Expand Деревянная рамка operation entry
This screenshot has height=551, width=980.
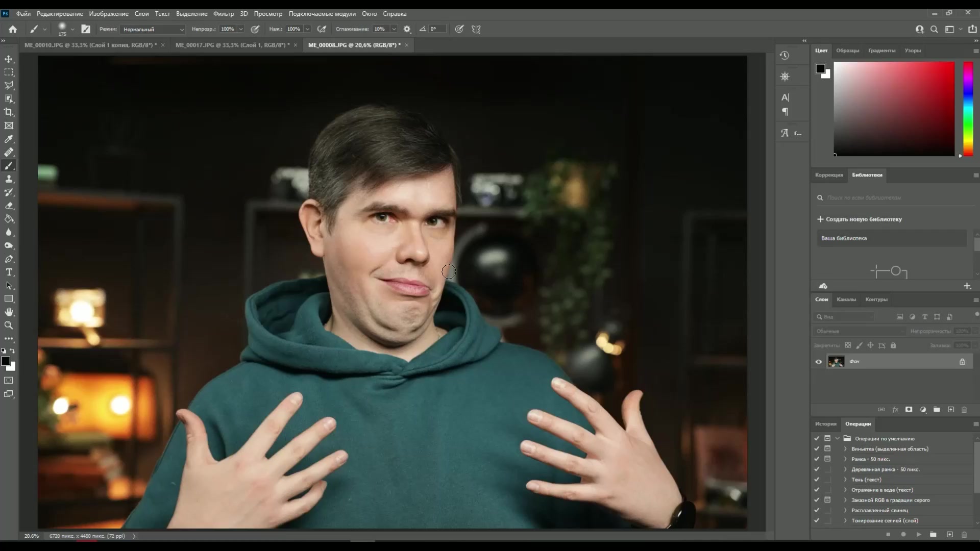tap(845, 469)
